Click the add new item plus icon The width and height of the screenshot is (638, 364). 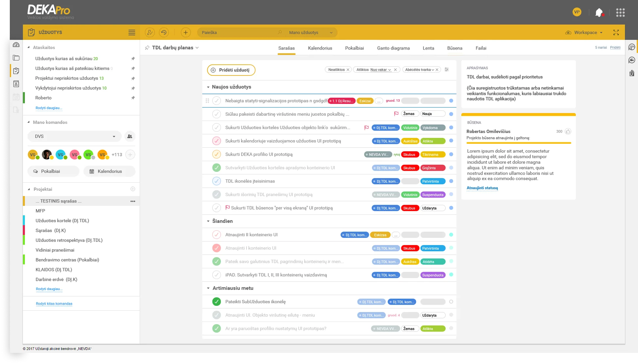pyautogui.click(x=186, y=32)
